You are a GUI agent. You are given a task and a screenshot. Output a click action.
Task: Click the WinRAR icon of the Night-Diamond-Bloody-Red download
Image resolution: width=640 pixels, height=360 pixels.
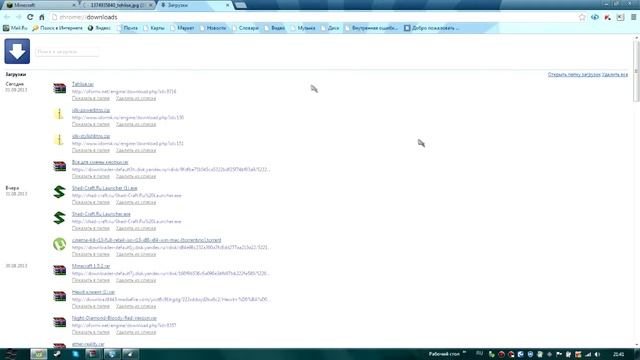59,322
